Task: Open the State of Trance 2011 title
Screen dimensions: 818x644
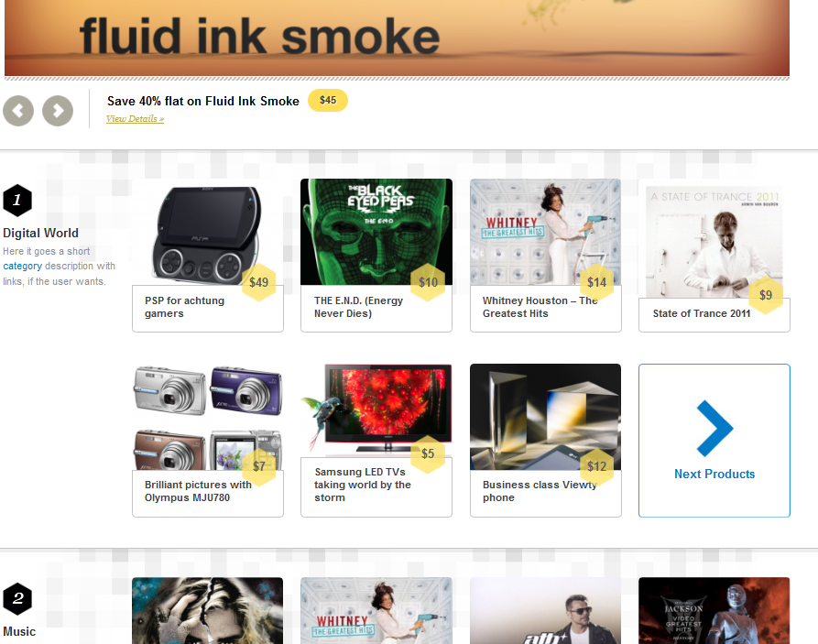Action: pos(701,313)
